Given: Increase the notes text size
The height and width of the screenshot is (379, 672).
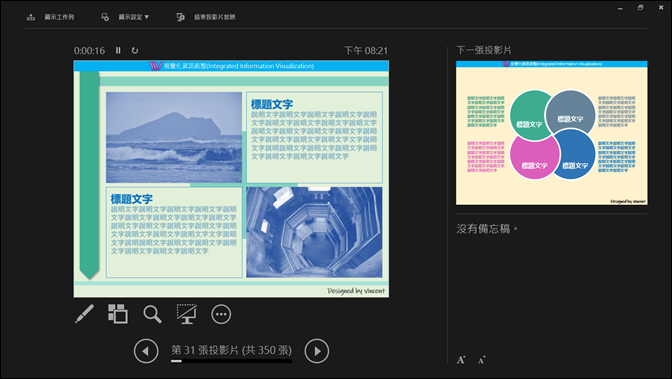Looking at the screenshot, I should 461,360.
